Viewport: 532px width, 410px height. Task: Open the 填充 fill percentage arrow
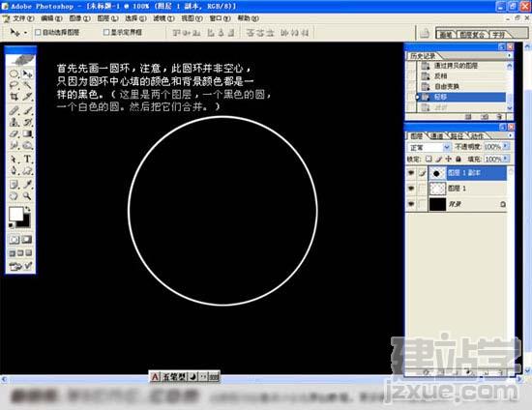(x=506, y=159)
